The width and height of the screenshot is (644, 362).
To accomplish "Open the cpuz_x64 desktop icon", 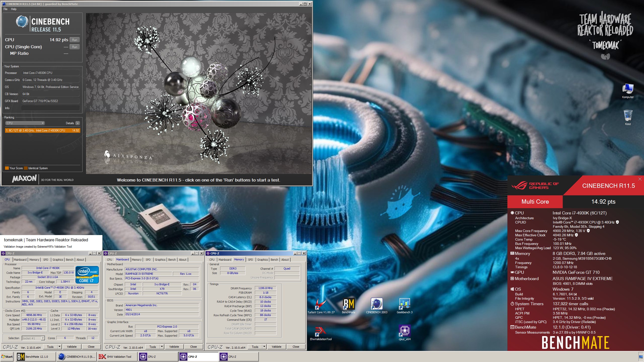I will click(405, 333).
